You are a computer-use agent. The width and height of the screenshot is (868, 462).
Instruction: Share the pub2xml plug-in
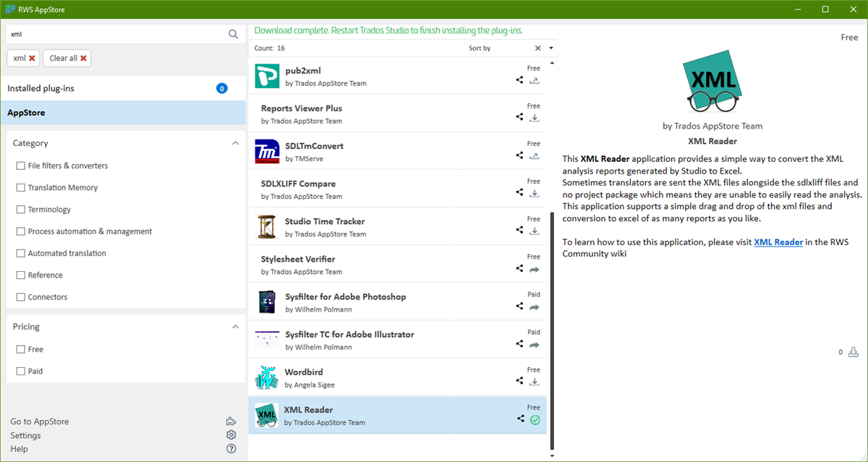click(519, 80)
